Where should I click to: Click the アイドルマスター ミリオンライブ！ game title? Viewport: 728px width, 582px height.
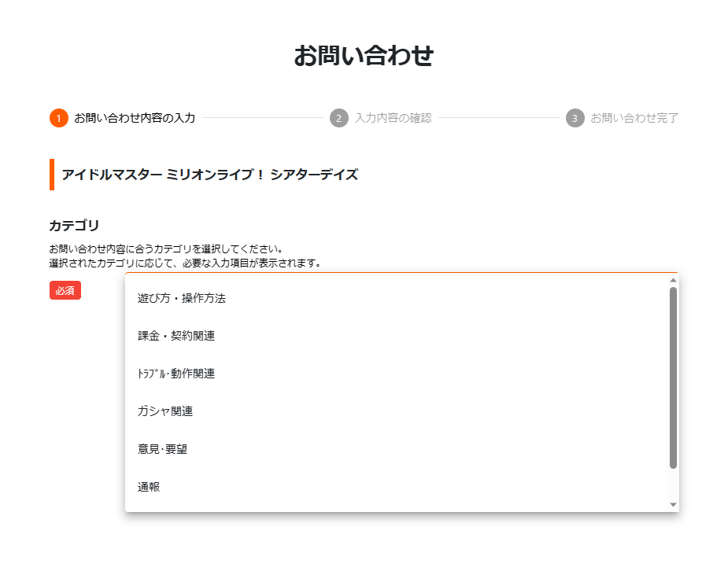click(x=210, y=175)
